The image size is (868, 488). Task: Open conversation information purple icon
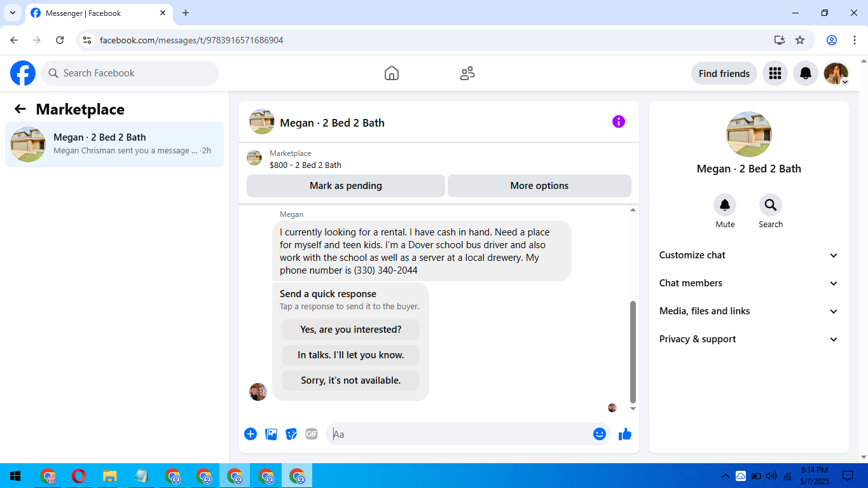619,122
